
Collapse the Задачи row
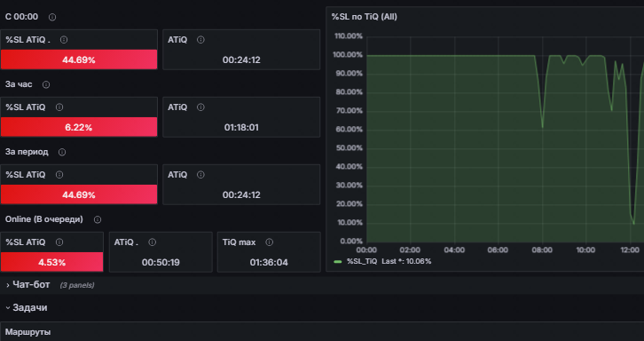[29, 307]
